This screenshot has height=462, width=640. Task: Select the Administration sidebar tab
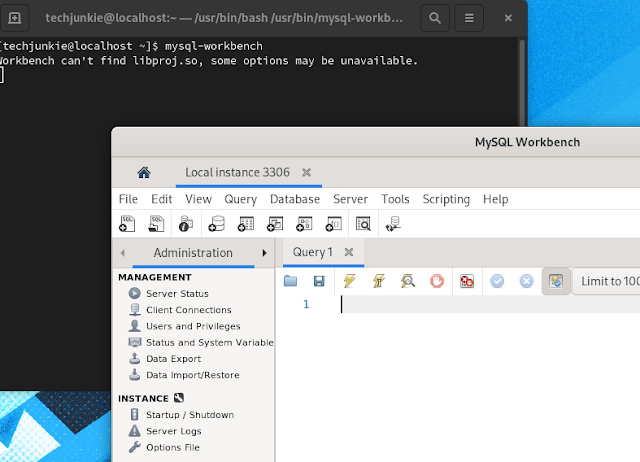(193, 253)
